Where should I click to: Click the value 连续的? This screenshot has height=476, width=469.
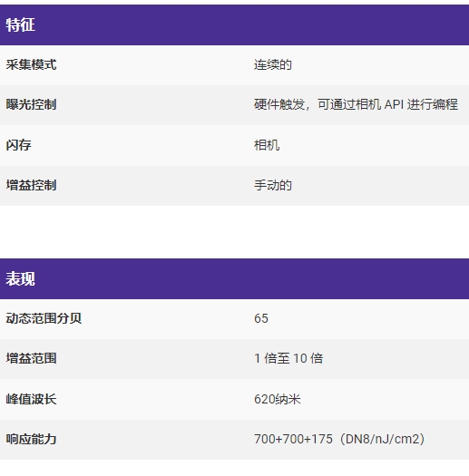(x=273, y=64)
